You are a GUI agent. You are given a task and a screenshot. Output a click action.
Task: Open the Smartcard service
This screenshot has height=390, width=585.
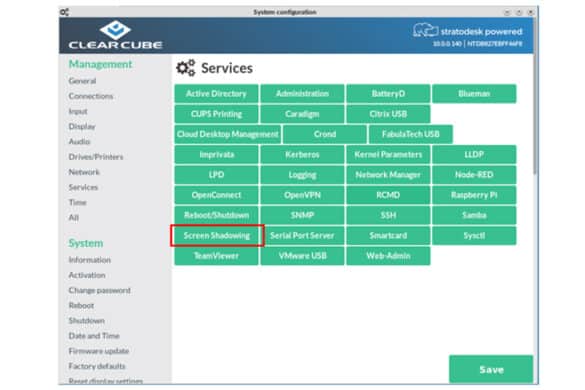tap(388, 235)
